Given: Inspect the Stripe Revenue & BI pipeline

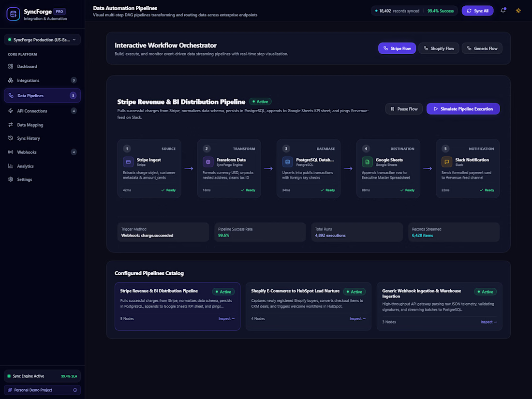Looking at the screenshot, I should pyautogui.click(x=226, y=319).
